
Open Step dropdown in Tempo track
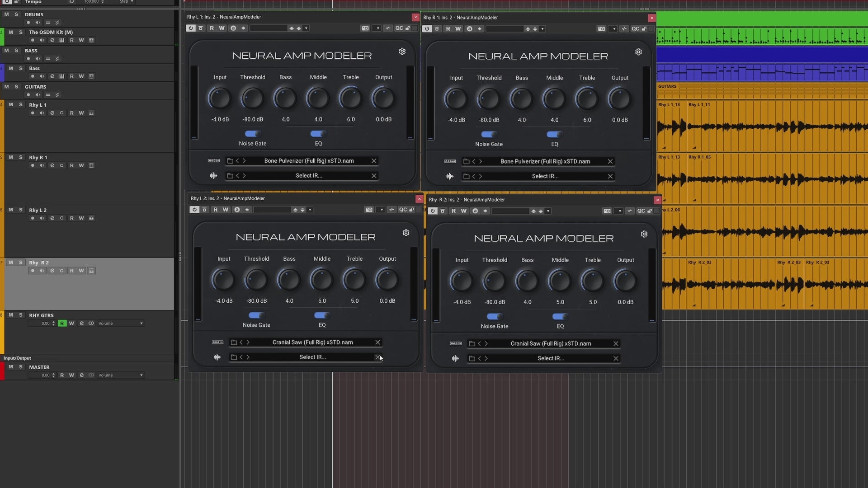point(127,2)
